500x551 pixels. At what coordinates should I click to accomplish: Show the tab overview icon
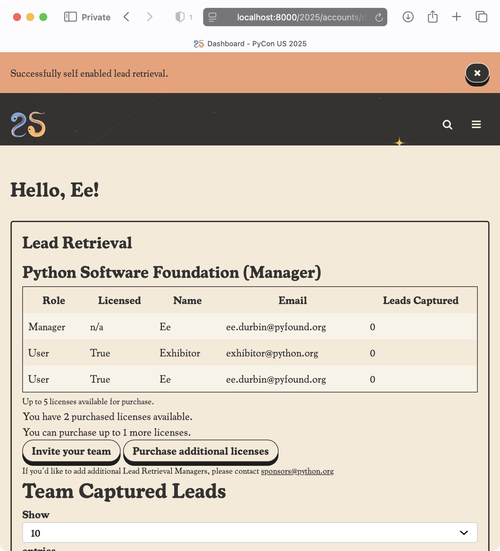click(481, 17)
